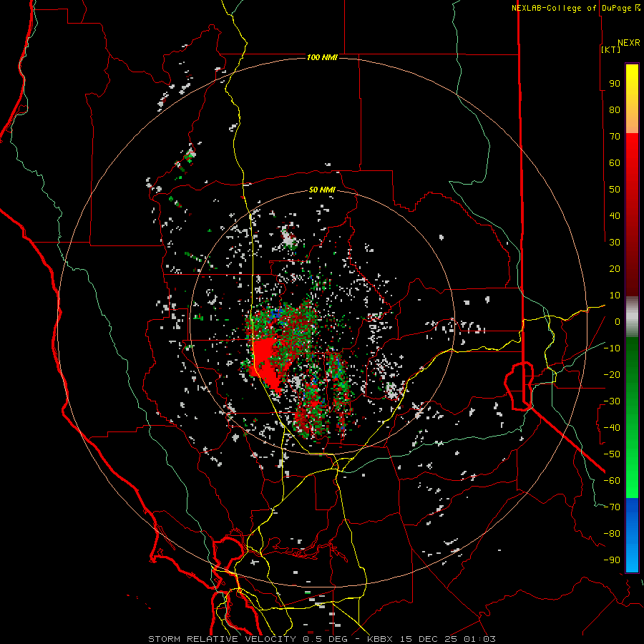Click the -90 value on the velocity scale
This screenshot has height=644, width=644.
click(x=612, y=560)
